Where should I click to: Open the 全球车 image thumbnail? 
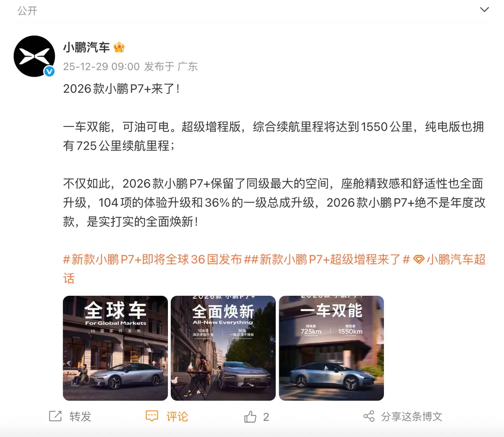(x=116, y=348)
